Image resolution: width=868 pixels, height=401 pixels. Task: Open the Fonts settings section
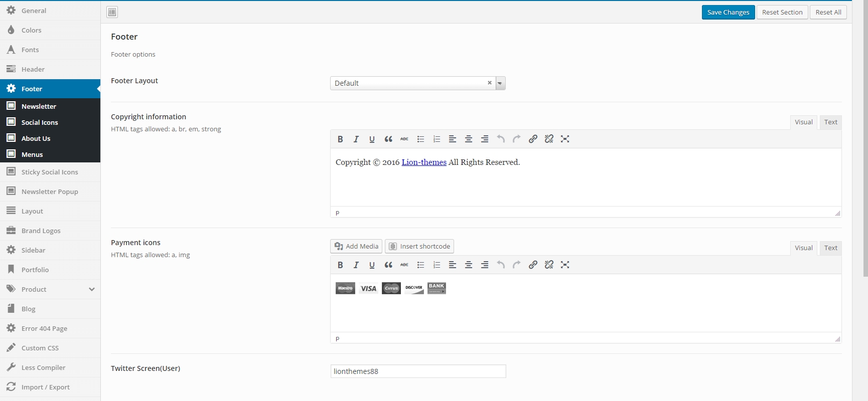50,50
